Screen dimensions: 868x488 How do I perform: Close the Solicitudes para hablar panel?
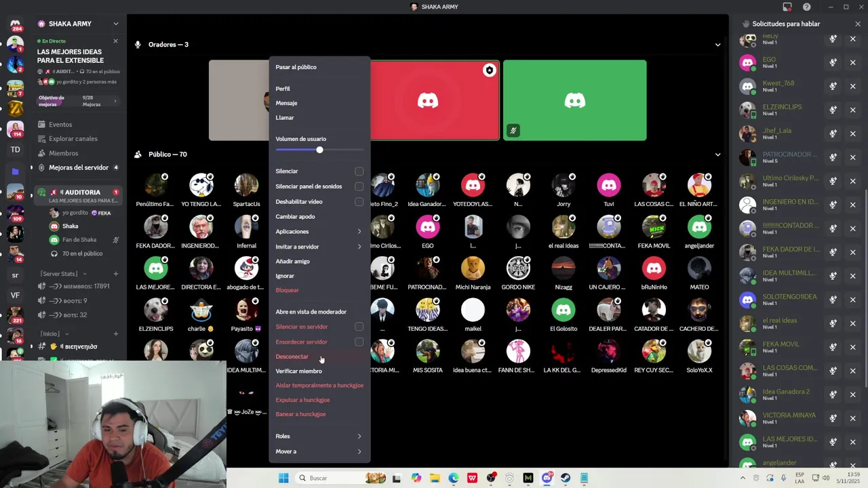pyautogui.click(x=858, y=24)
